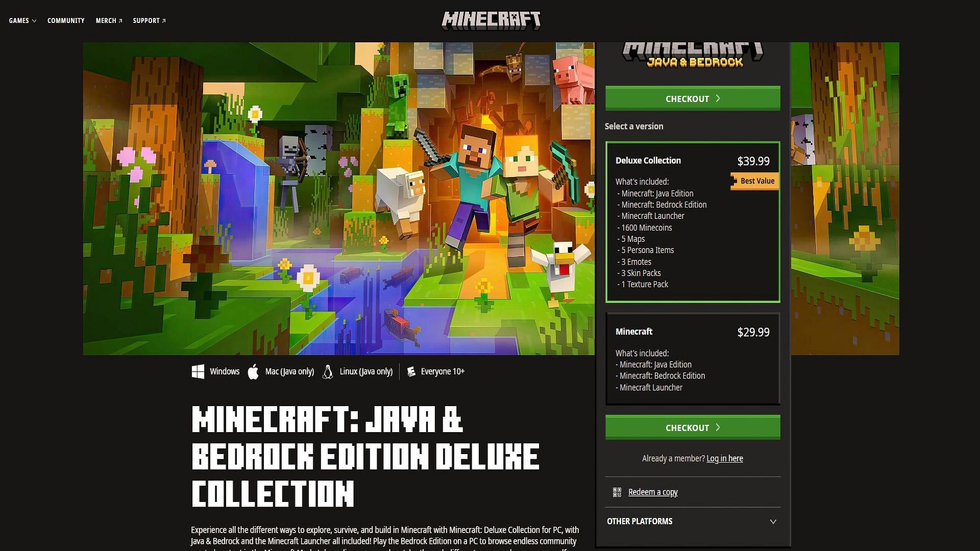The height and width of the screenshot is (551, 980).
Task: Expand the GAMES navigation dropdown
Action: 22,20
